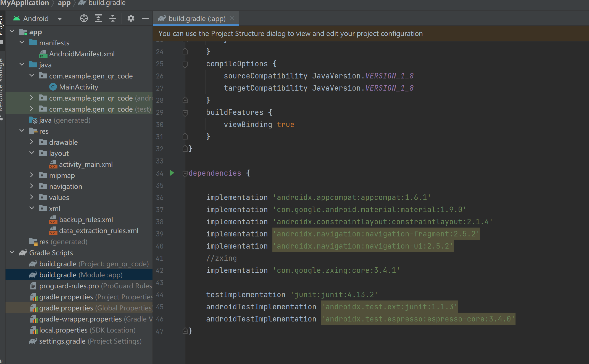Click the junit:junit:4.13.2 dependency string
The image size is (589, 364).
tap(334, 295)
